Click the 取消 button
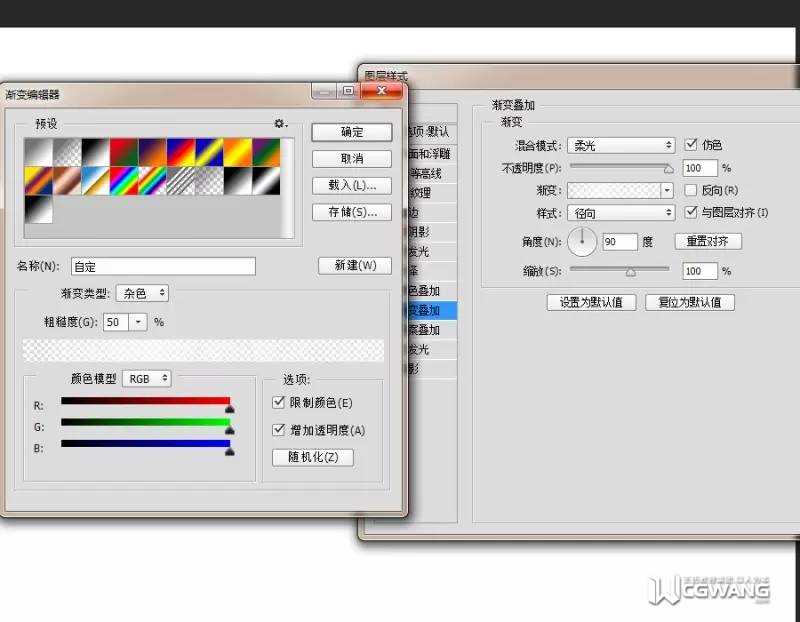 [352, 159]
